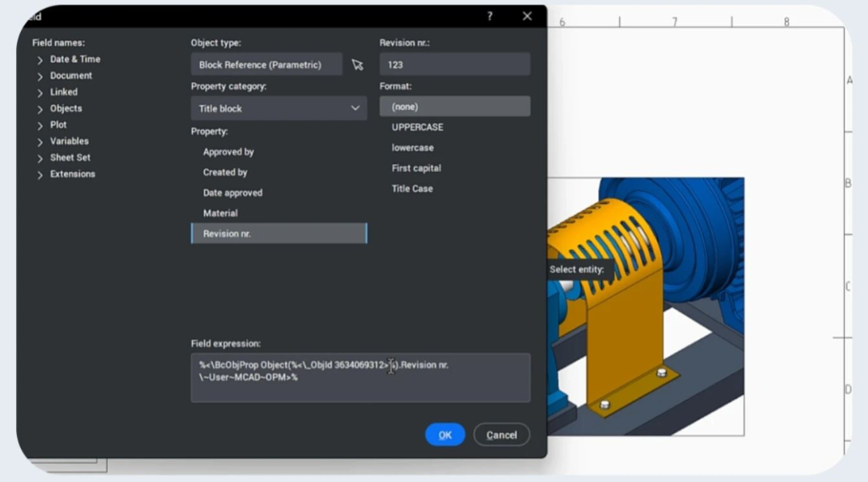This screenshot has height=482, width=868.
Task: Expand the Plot field category
Action: pyautogui.click(x=40, y=125)
